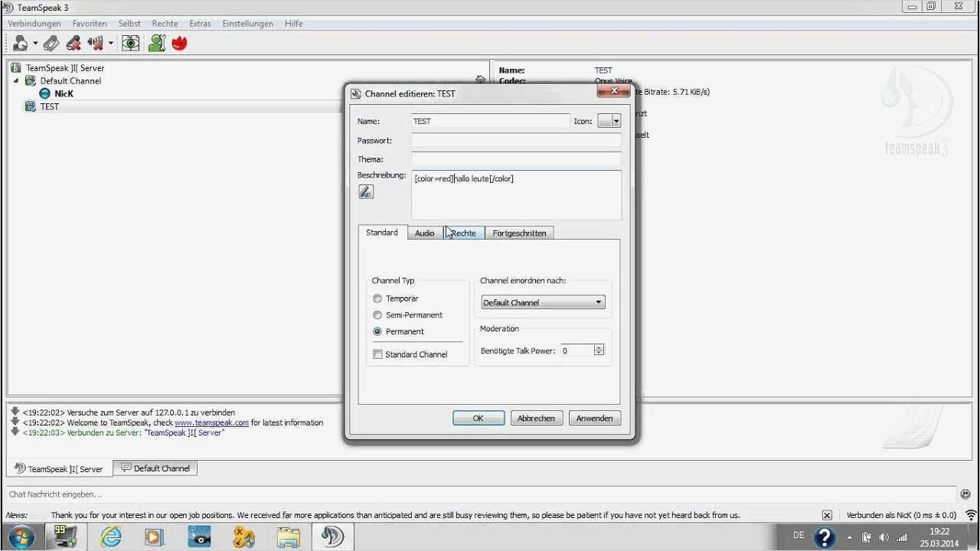This screenshot has height=551, width=980.
Task: Open the connect toolbar dropdown arrow
Action: 34,43
